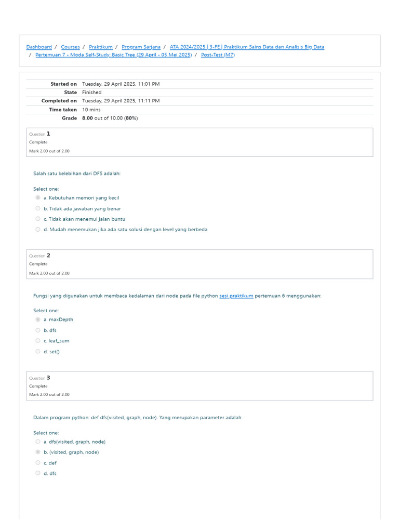Select option a. dfs(visited, graph, node)

click(38, 442)
